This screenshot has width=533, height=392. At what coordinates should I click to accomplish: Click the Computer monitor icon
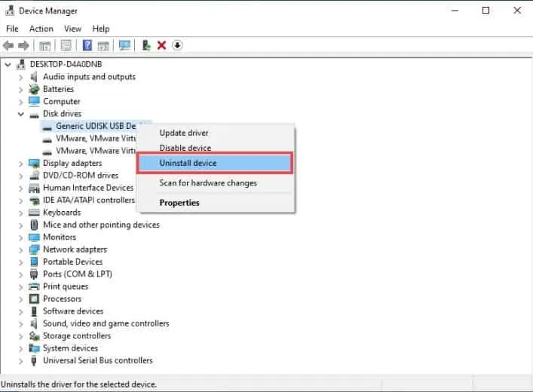coord(34,101)
